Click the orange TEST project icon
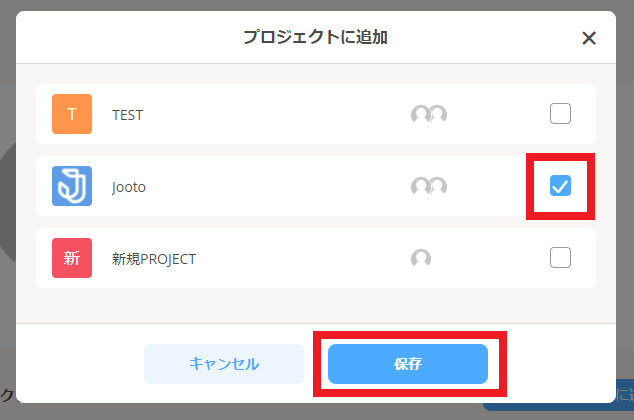This screenshot has height=420, width=634. coord(72,114)
